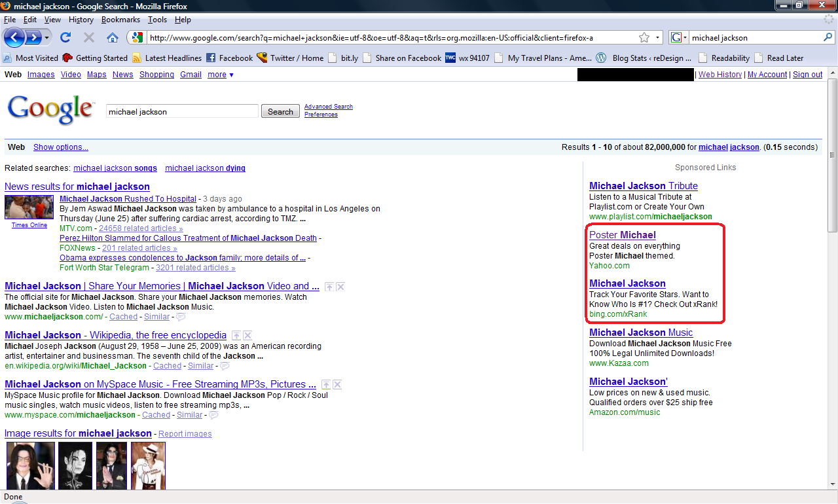The height and width of the screenshot is (504, 838).
Task: Click the magnifier icon in the search bar
Action: [828, 38]
